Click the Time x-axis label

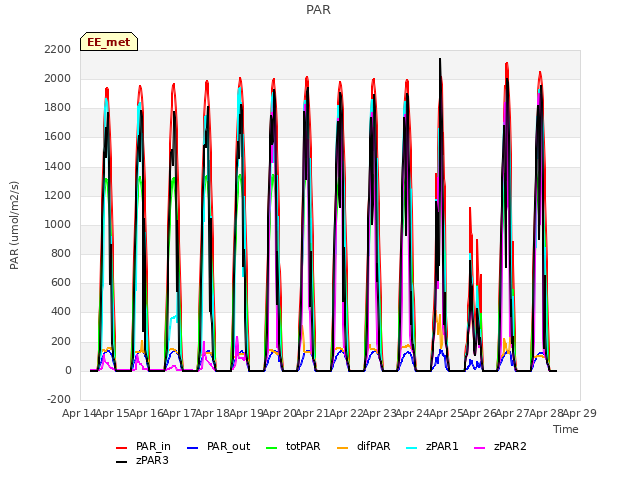tap(566, 429)
